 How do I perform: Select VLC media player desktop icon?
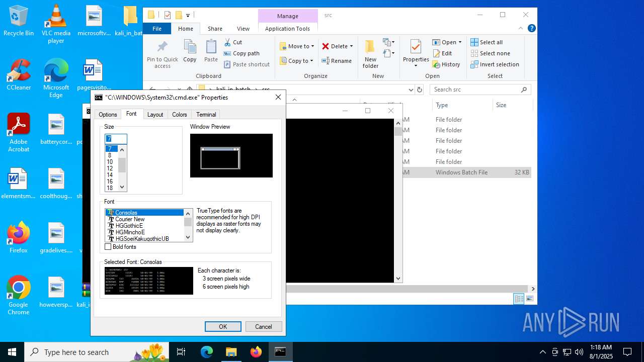pos(56,24)
